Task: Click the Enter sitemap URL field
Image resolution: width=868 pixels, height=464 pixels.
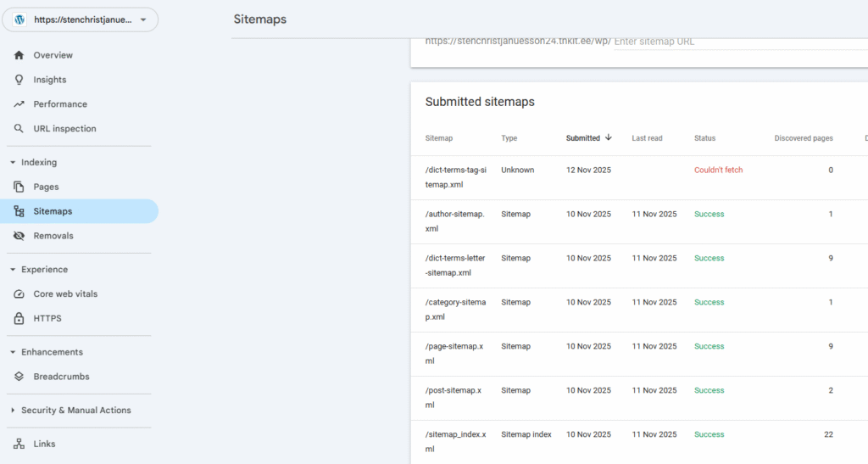Action: tap(729, 41)
